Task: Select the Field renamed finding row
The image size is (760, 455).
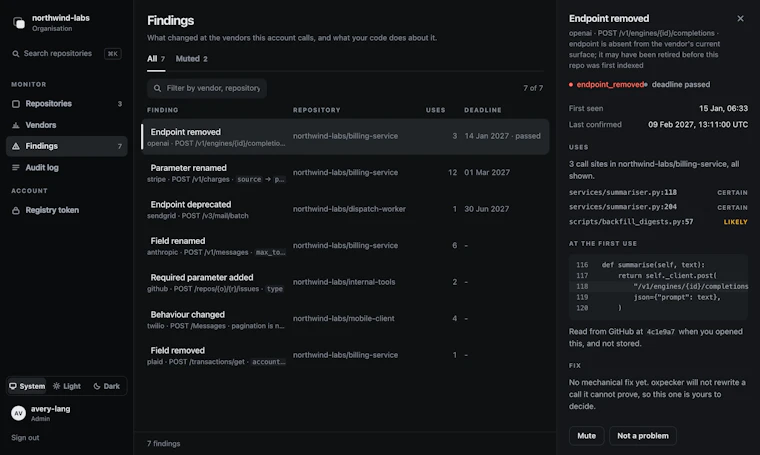Action: (345, 246)
